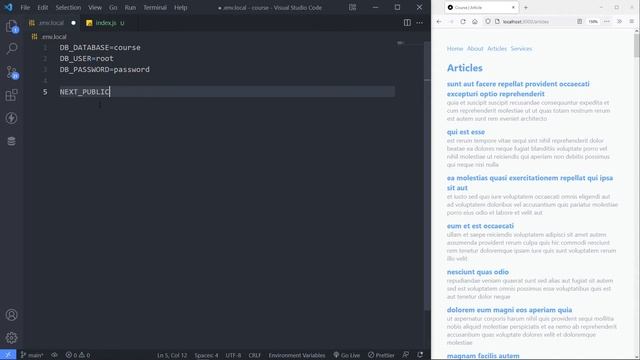Change indentation via Spaces: 4
The height and width of the screenshot is (360, 640).
[x=206, y=355]
